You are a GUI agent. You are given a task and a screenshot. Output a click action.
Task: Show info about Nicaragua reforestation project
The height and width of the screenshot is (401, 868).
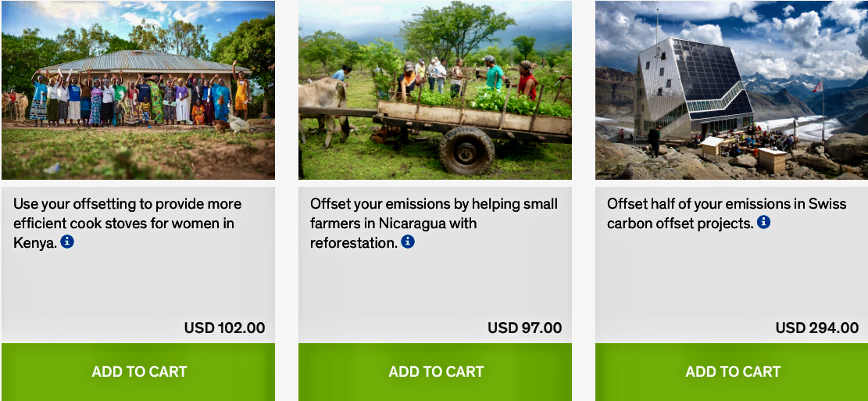pos(408,242)
